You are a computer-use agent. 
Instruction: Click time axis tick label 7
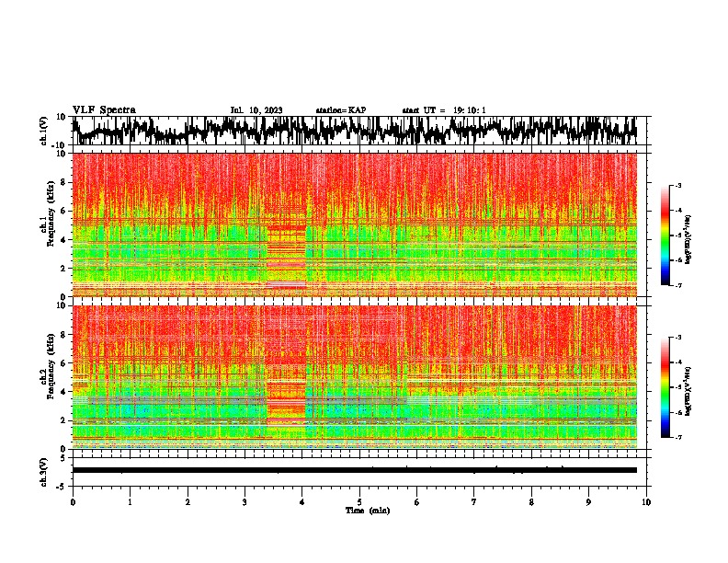(474, 502)
